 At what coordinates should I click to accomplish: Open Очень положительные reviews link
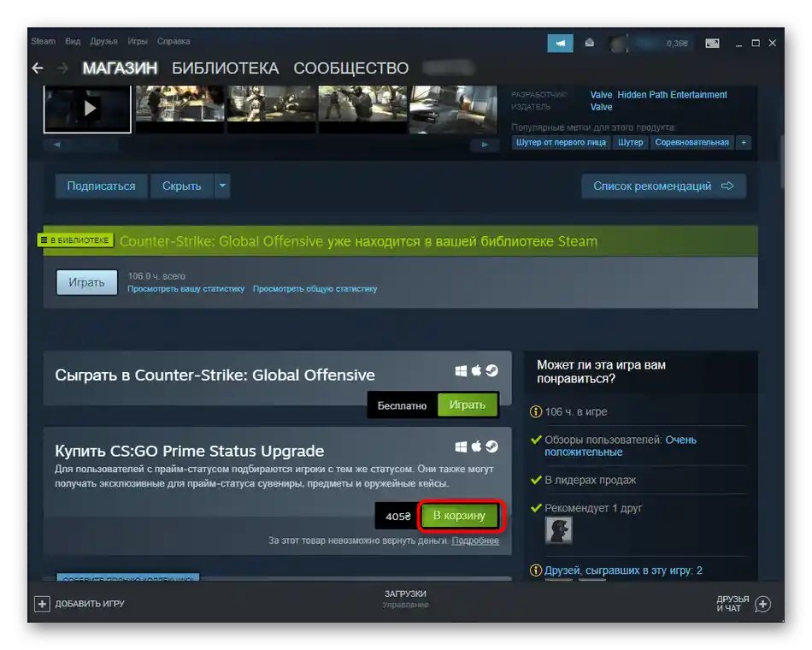click(621, 446)
